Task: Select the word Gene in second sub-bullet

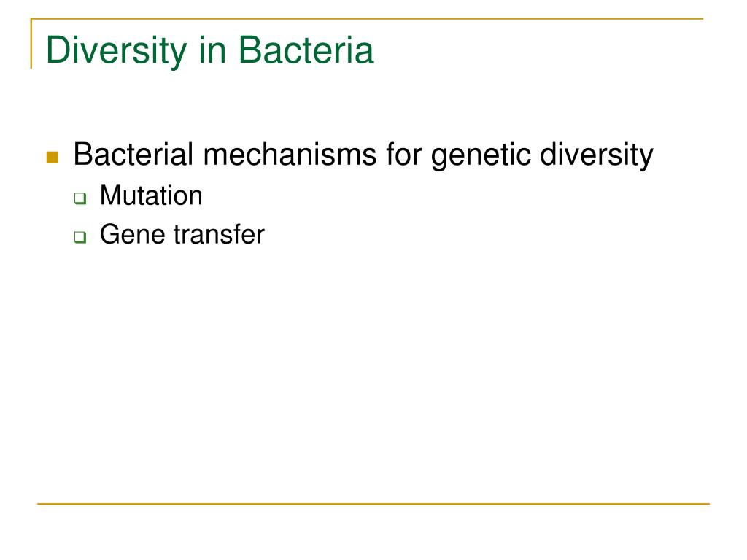Action: click(132, 234)
